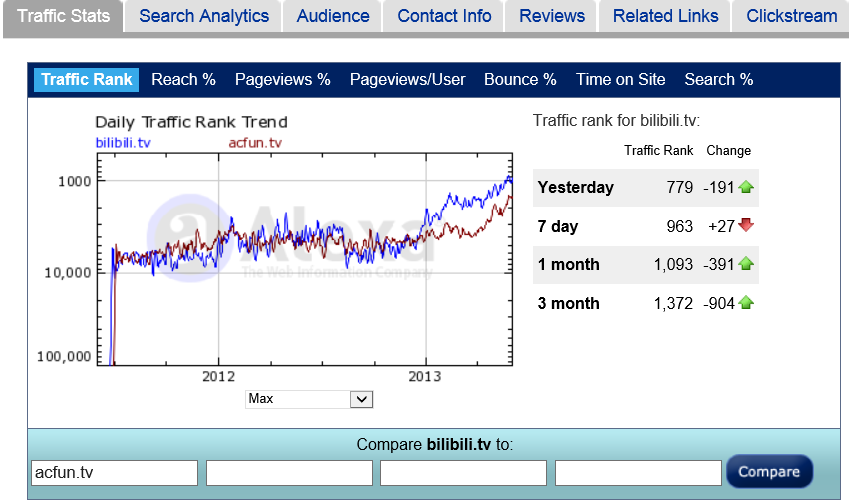Click the third empty compare field

click(463, 473)
